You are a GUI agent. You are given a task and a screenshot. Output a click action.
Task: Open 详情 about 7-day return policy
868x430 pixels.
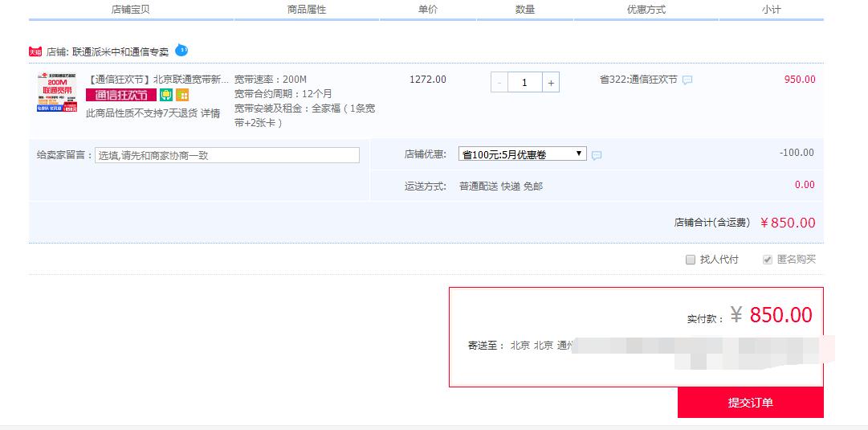tap(210, 113)
